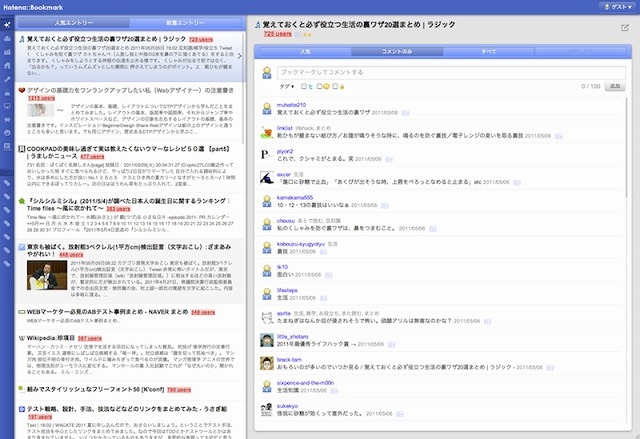Viewport: 640px width, 439px height.
Task: Focus the ブックマークしてコメントする input field
Action: pos(451,73)
